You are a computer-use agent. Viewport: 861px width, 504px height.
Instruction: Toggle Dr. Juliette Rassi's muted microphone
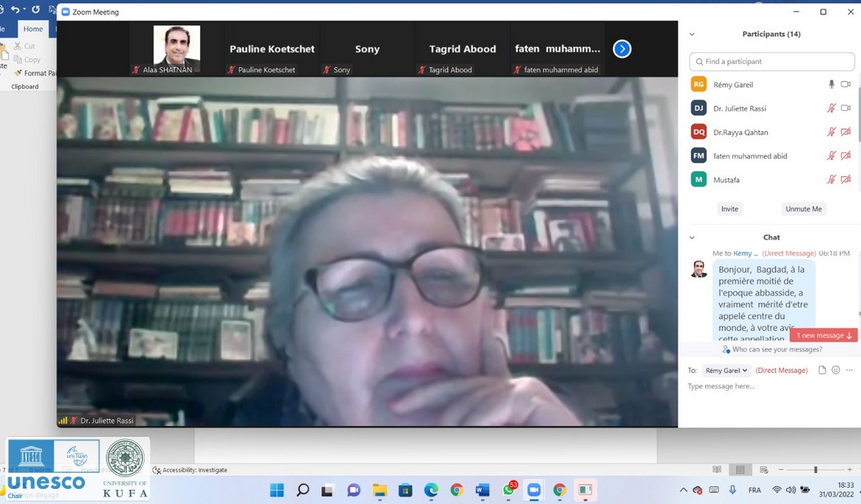coord(832,108)
